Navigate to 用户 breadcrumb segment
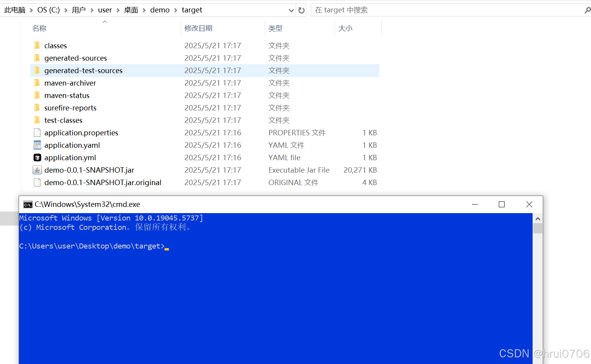Viewport: 591px width, 364px height. [79, 10]
